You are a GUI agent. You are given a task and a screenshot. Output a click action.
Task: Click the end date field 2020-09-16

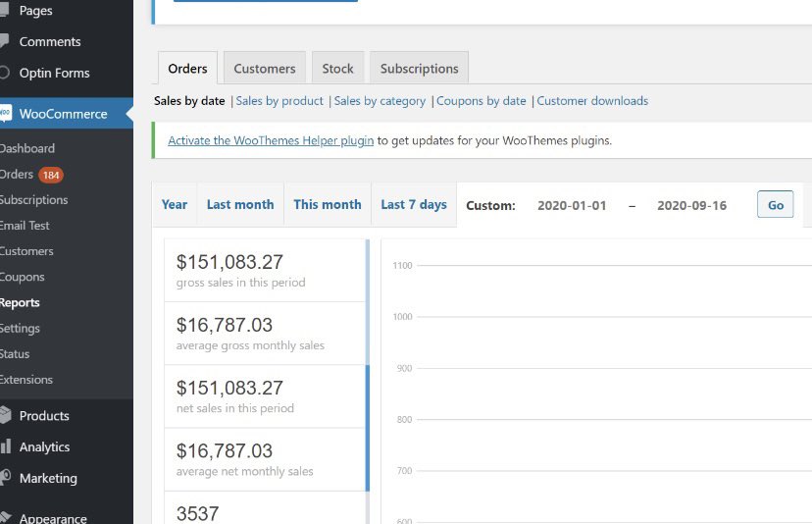point(691,205)
